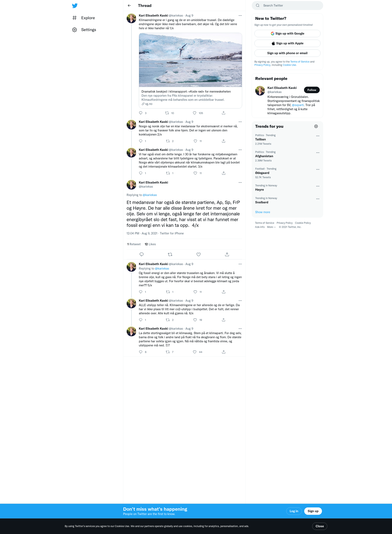Screen dimensions: 392x534
Task: Retweet the main 4/x tweet
Action: click(170, 254)
